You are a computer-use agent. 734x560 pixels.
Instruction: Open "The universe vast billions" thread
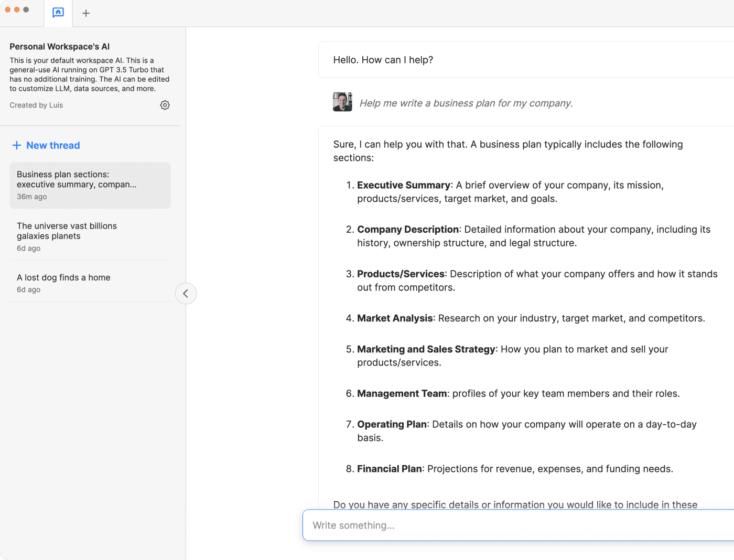[x=90, y=236]
